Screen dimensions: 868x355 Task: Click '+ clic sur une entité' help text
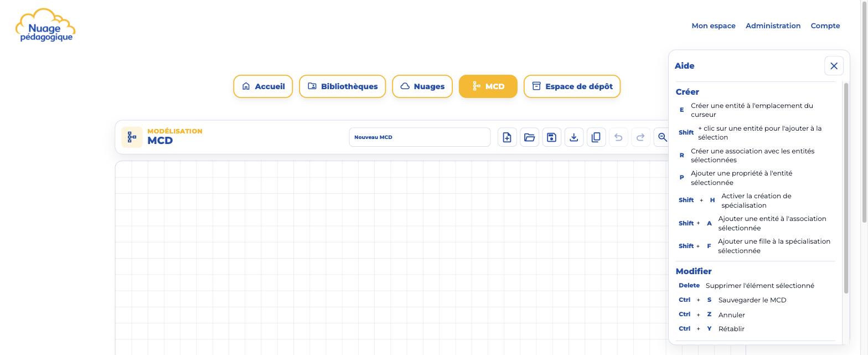tap(760, 133)
